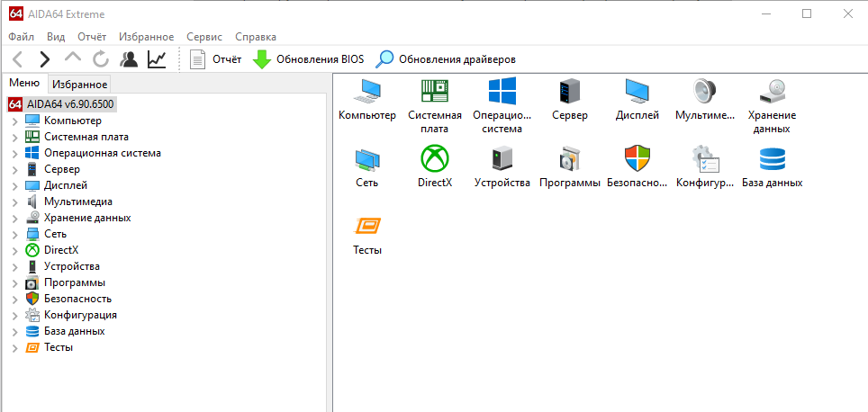Open the Сеть network icon in the right pane
Screen dimensions: 868x412
click(x=367, y=158)
